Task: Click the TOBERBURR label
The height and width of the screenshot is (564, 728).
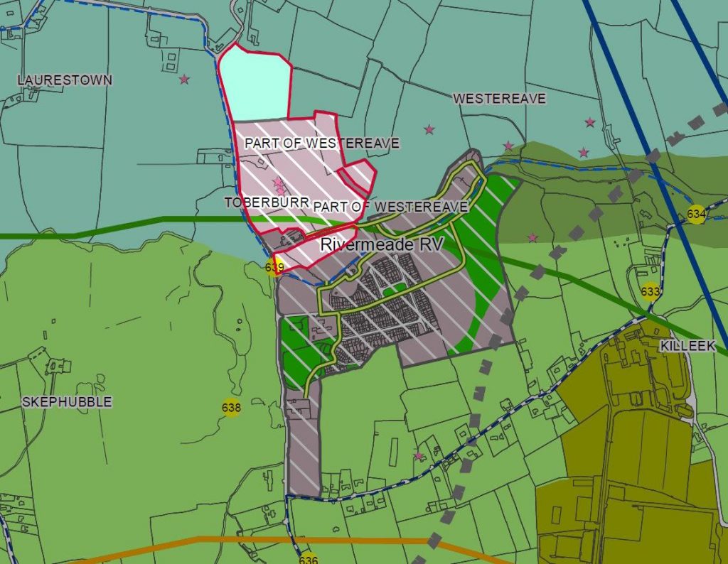Action: [x=267, y=202]
